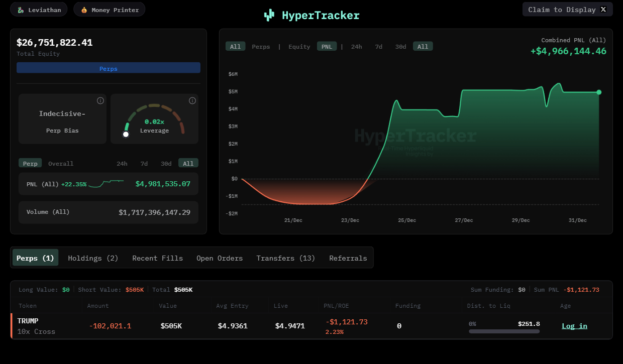Click the Dist. to Liq progress bar
Viewport: 623px width, 364px height.
(504, 331)
